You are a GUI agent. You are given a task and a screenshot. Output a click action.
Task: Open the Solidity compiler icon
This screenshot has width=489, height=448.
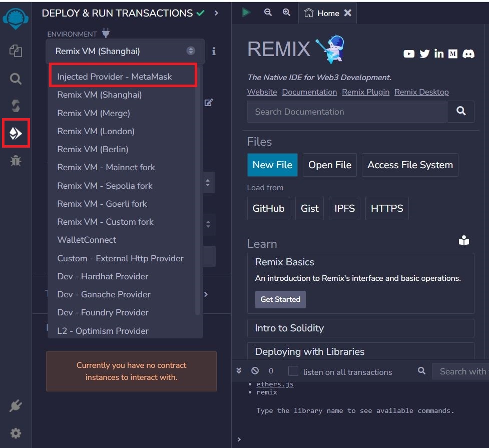(x=16, y=106)
